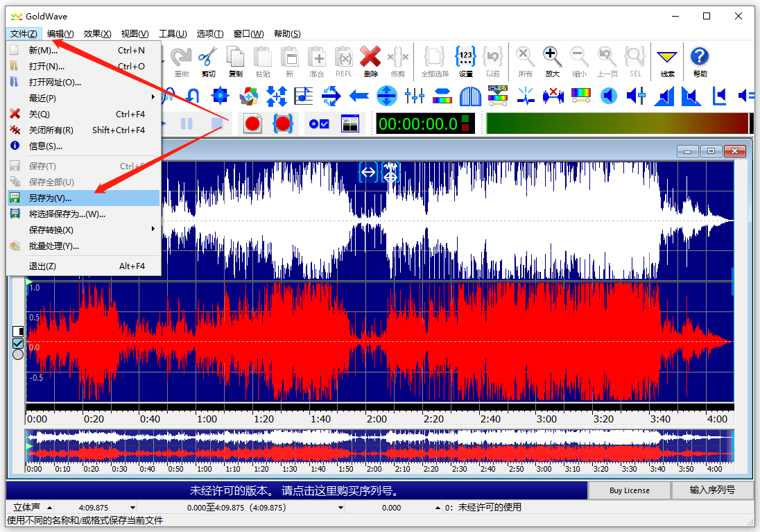
Task: Click the Copy (复制) toolbar icon
Action: pos(236,62)
